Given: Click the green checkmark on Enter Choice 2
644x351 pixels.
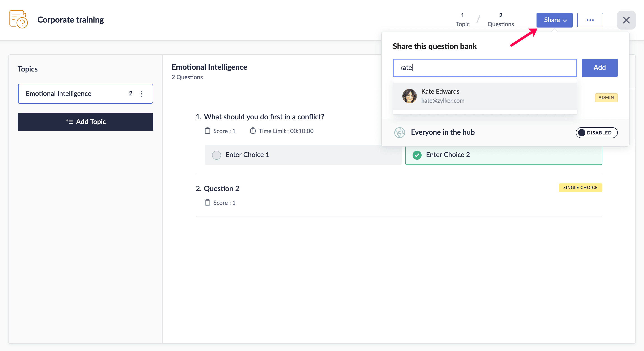Looking at the screenshot, I should point(417,155).
